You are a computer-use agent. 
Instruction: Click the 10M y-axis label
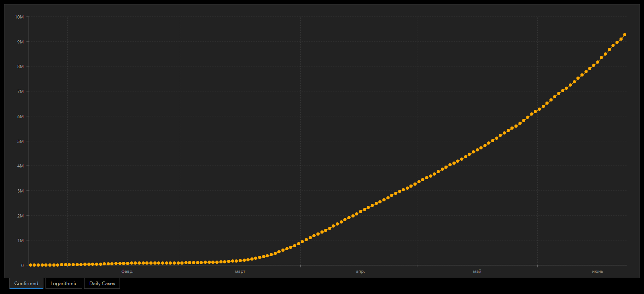(19, 17)
